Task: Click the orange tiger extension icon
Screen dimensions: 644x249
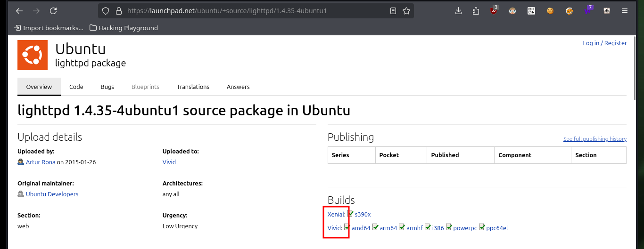Action: 569,11
